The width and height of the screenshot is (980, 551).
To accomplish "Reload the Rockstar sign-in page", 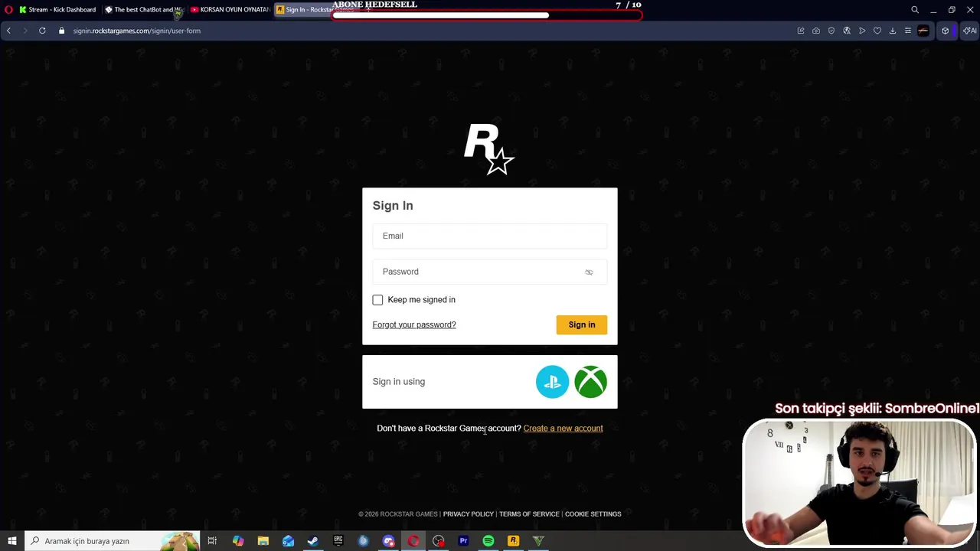I will (42, 31).
